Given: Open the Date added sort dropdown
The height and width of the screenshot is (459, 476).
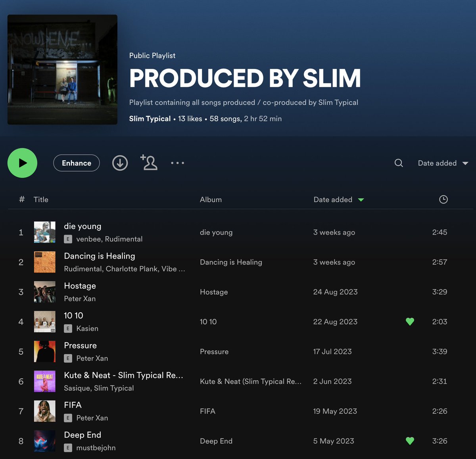Looking at the screenshot, I should [443, 163].
